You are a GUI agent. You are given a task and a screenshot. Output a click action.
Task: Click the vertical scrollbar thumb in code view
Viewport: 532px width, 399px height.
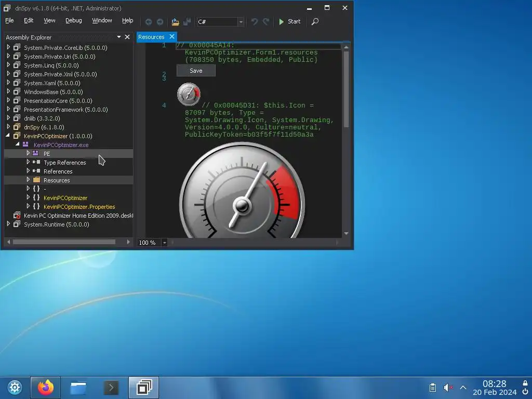pyautogui.click(x=346, y=89)
